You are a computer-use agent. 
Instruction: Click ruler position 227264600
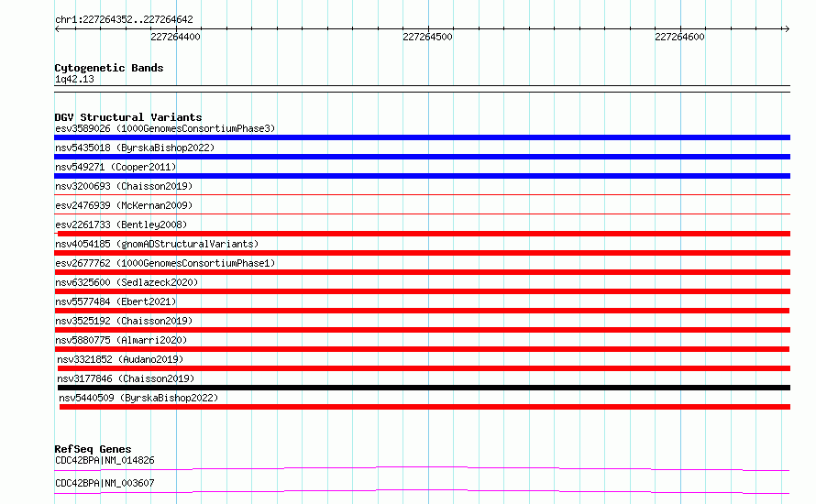pos(679,37)
